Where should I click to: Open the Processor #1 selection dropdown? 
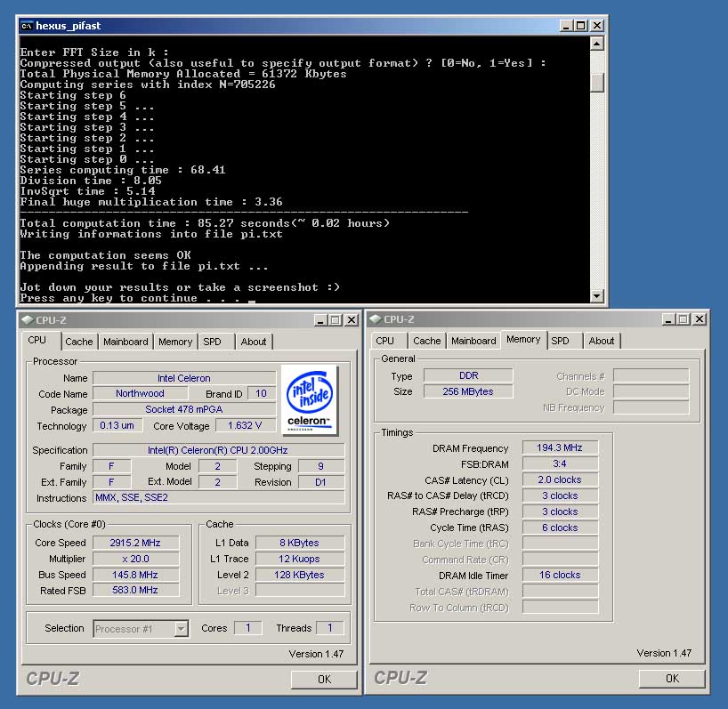point(181,629)
